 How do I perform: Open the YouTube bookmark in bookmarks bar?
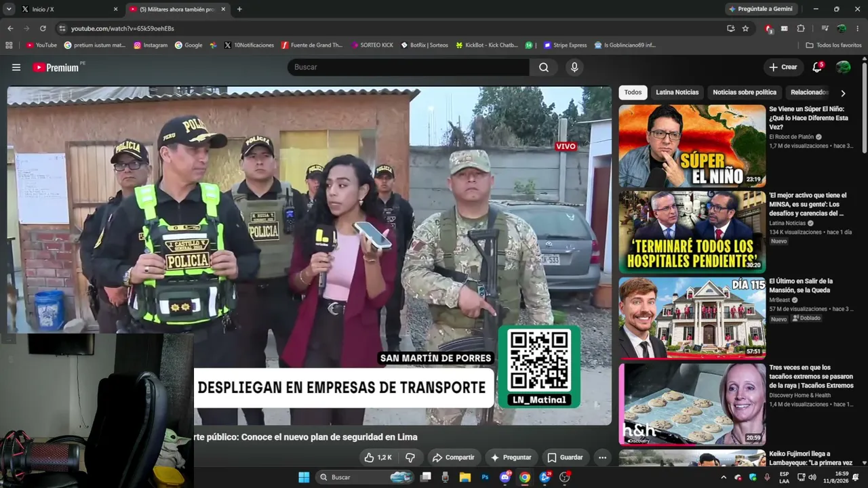(x=41, y=45)
